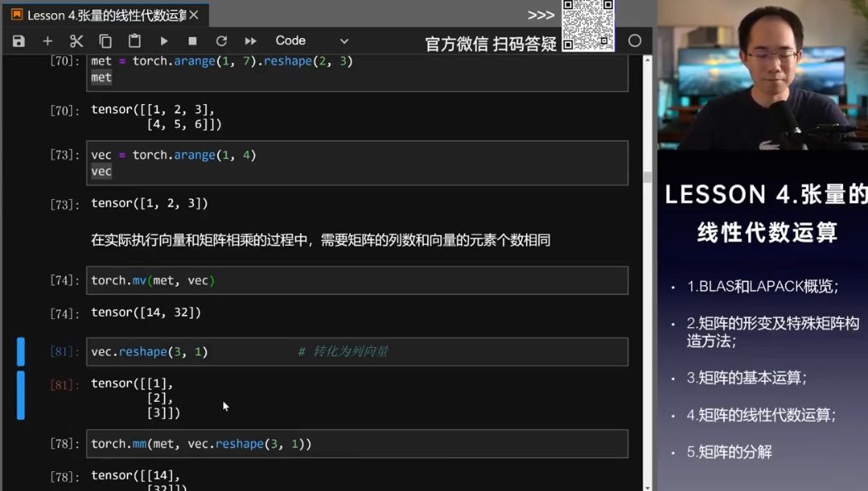Save the notebook with the disk icon
This screenshot has height=491, width=868.
pyautogui.click(x=17, y=40)
